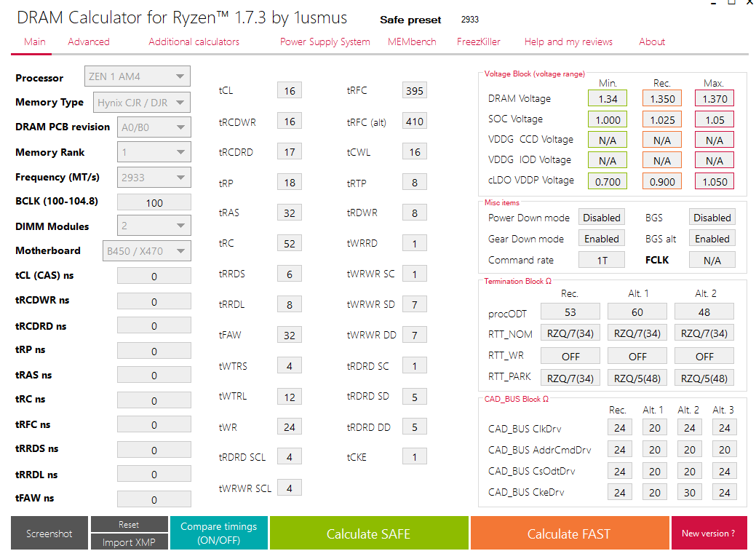Viewport: 756px width, 559px height.
Task: Click the tCL (CAS) ns input field
Action: [x=154, y=276]
